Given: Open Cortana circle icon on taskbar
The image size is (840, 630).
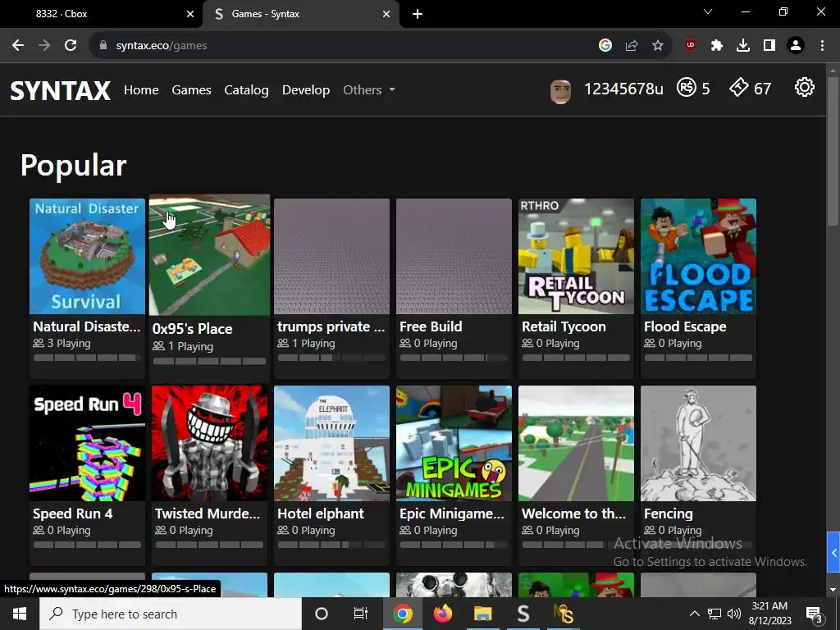Looking at the screenshot, I should point(322,614).
